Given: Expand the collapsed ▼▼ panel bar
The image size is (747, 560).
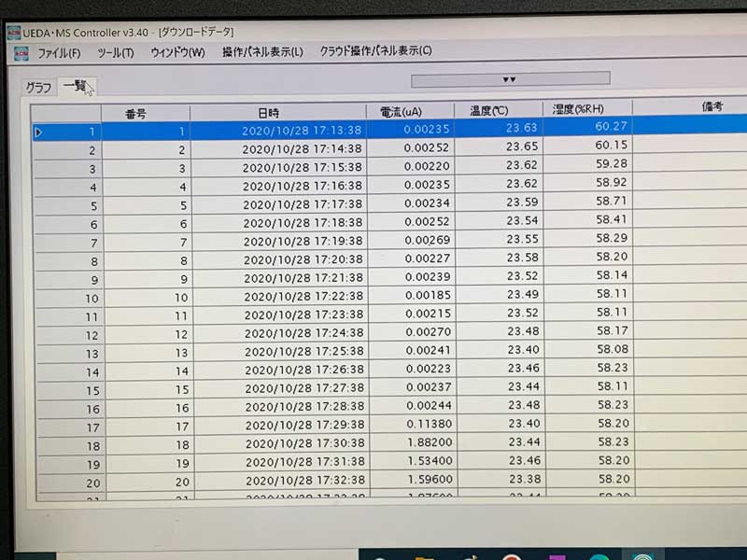Looking at the screenshot, I should coord(510,79).
